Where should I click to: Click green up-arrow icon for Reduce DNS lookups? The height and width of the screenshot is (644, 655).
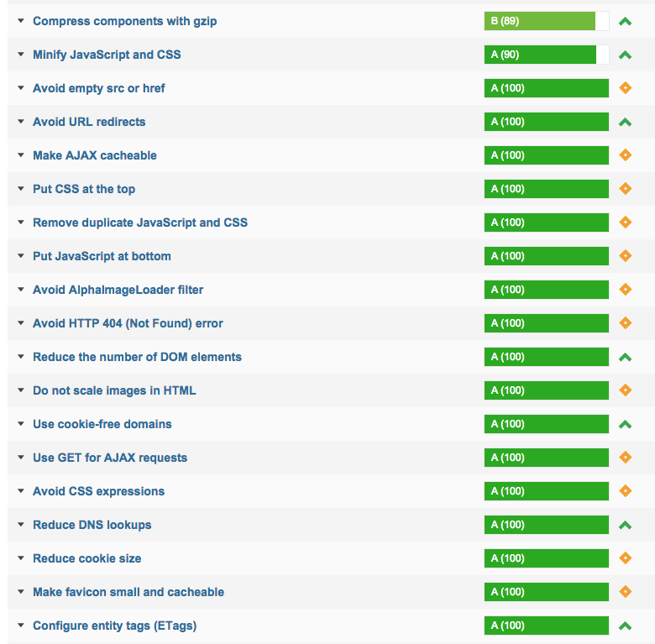625,525
